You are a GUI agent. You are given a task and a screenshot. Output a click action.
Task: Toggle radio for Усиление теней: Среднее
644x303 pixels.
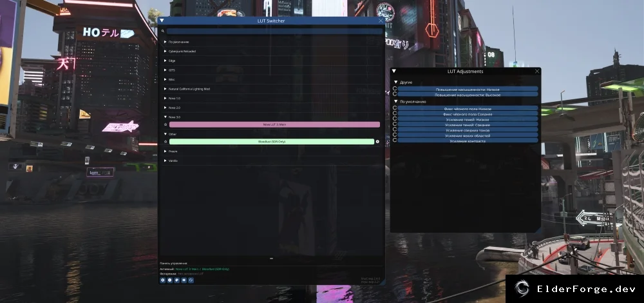tap(395, 124)
